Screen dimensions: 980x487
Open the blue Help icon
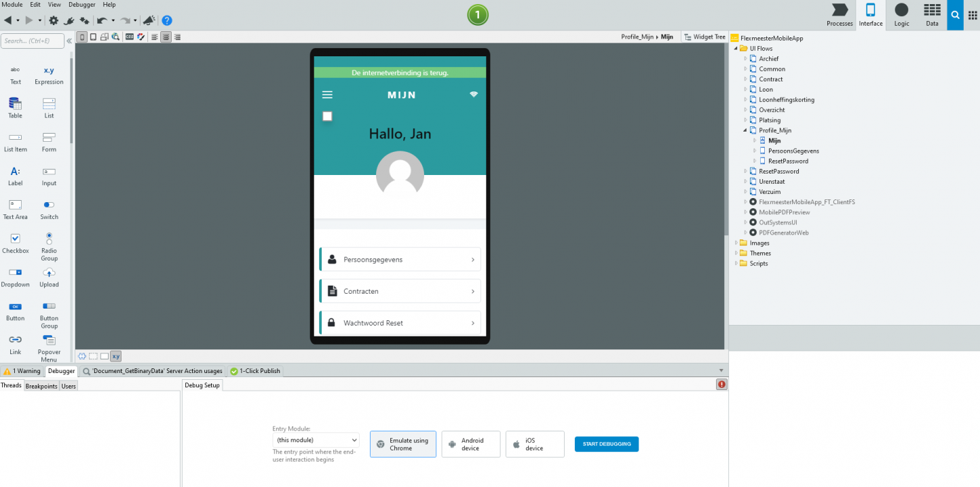pos(167,20)
